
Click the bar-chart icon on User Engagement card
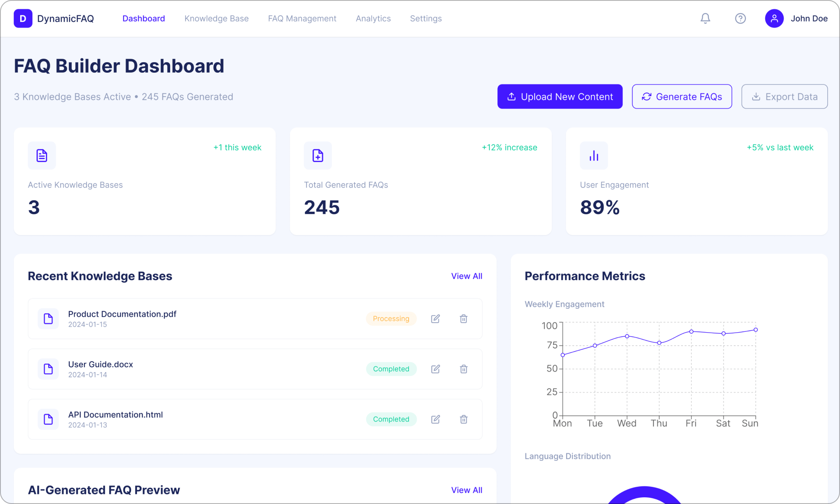594,155
